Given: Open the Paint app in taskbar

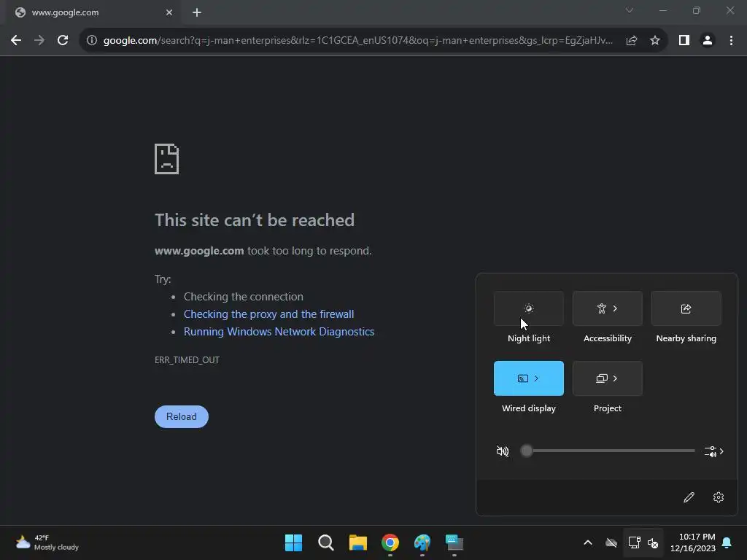Looking at the screenshot, I should point(422,542).
